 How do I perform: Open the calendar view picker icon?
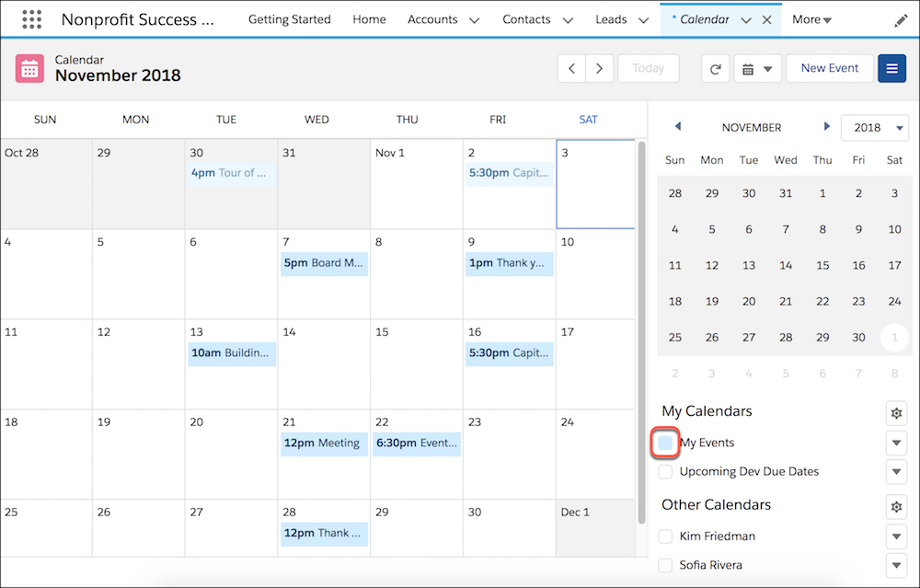(757, 69)
